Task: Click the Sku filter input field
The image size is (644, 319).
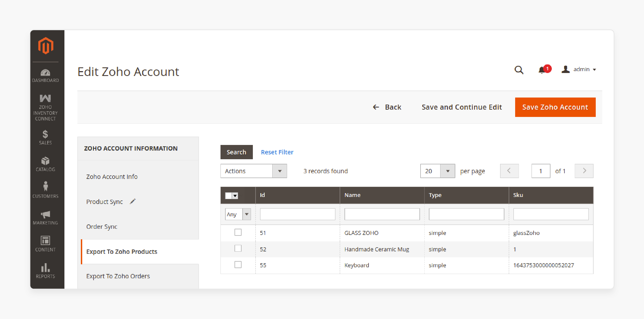Action: (x=551, y=214)
